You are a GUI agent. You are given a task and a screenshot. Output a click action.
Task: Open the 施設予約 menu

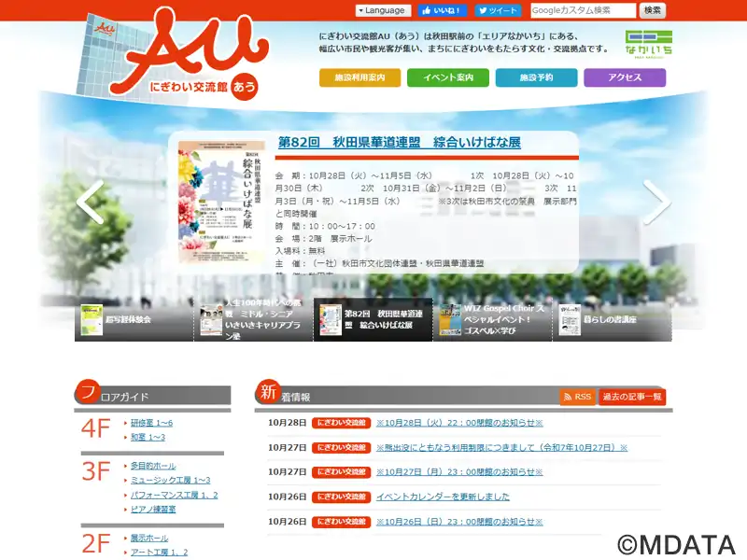tap(536, 77)
